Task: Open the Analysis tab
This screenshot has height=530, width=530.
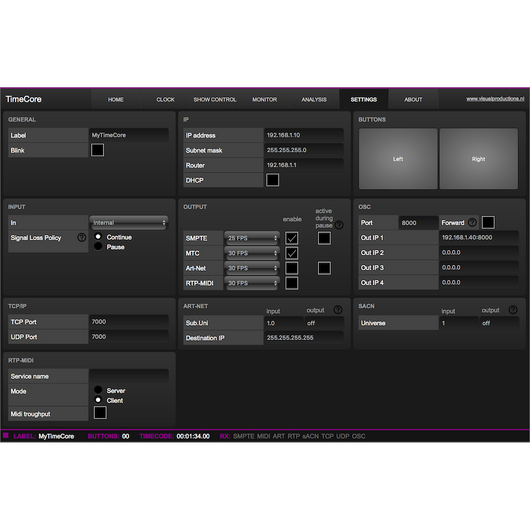Action: (x=314, y=99)
